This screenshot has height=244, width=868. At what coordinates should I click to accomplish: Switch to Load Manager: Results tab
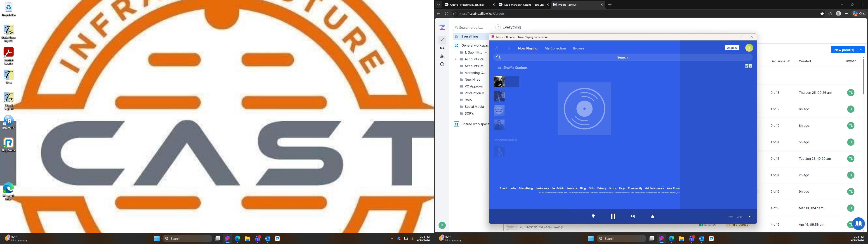pyautogui.click(x=524, y=5)
